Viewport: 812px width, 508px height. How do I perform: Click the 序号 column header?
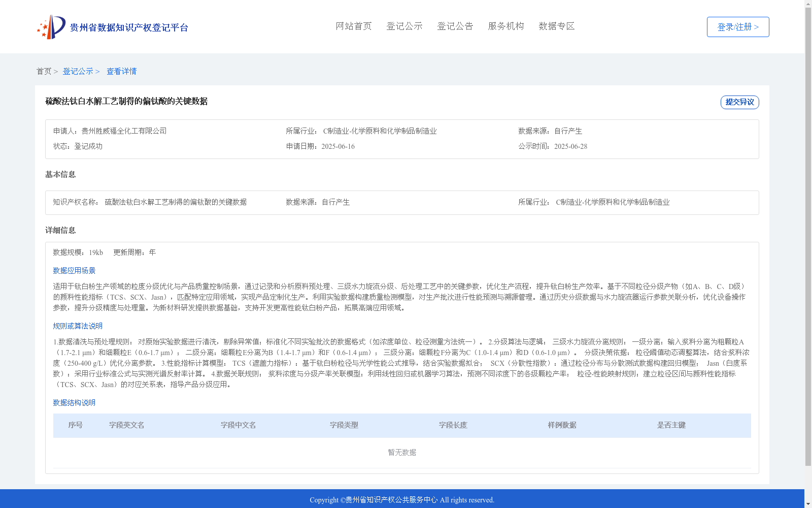[76, 425]
